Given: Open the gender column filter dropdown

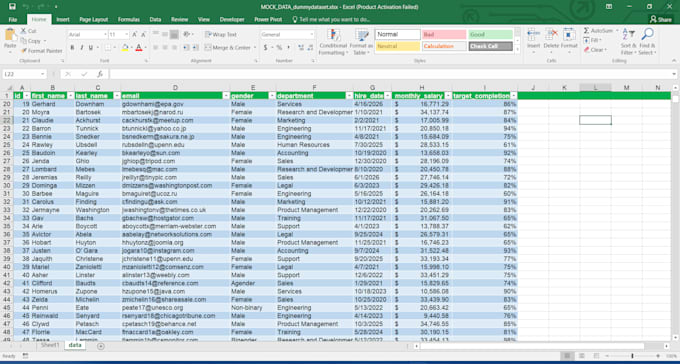Looking at the screenshot, I should point(272,95).
